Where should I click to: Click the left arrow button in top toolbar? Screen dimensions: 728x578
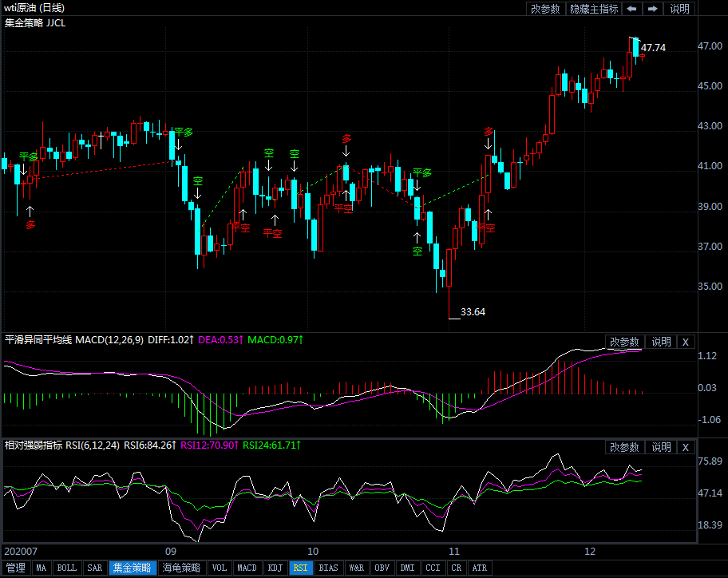(x=631, y=9)
